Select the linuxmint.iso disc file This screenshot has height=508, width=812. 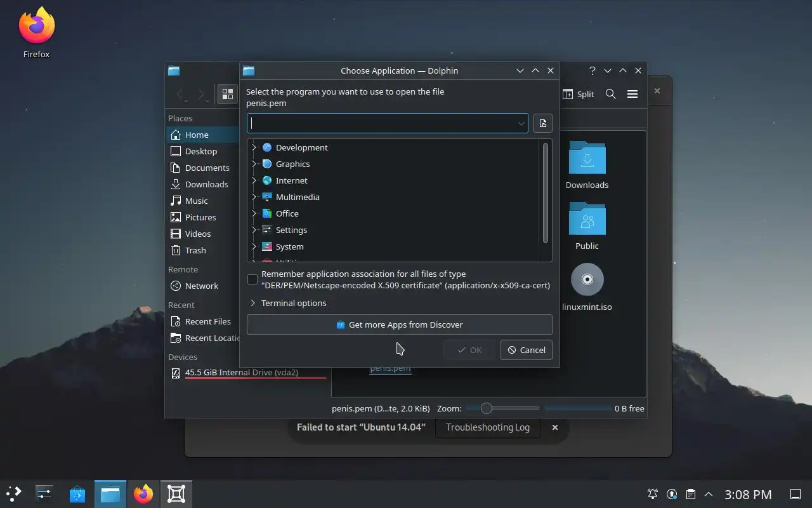click(x=587, y=279)
